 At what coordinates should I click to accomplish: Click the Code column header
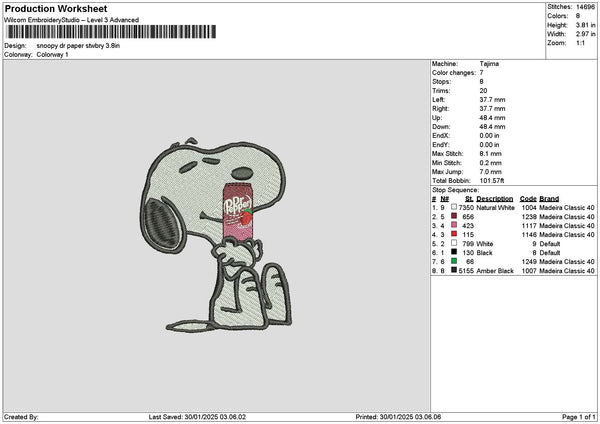[x=528, y=199]
